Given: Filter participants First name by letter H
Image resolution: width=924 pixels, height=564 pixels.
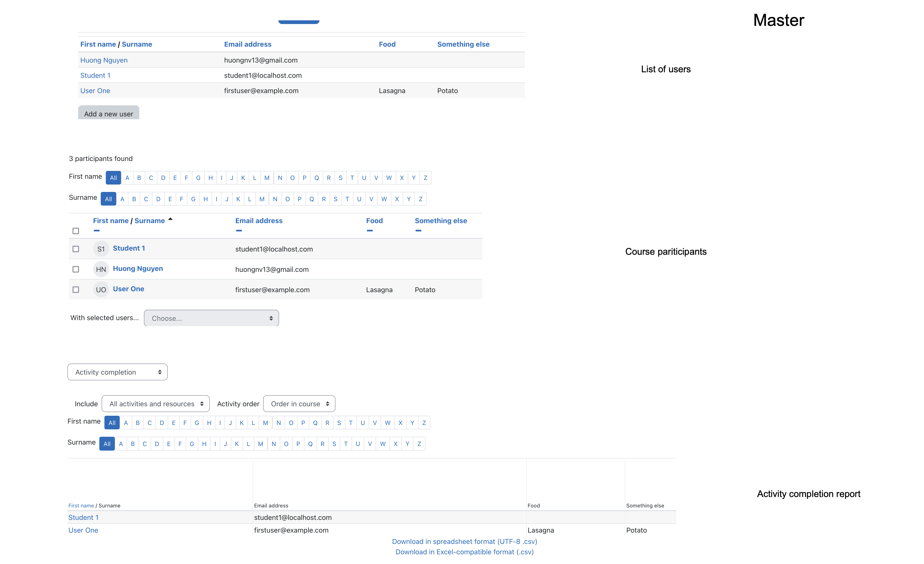Looking at the screenshot, I should click(210, 178).
